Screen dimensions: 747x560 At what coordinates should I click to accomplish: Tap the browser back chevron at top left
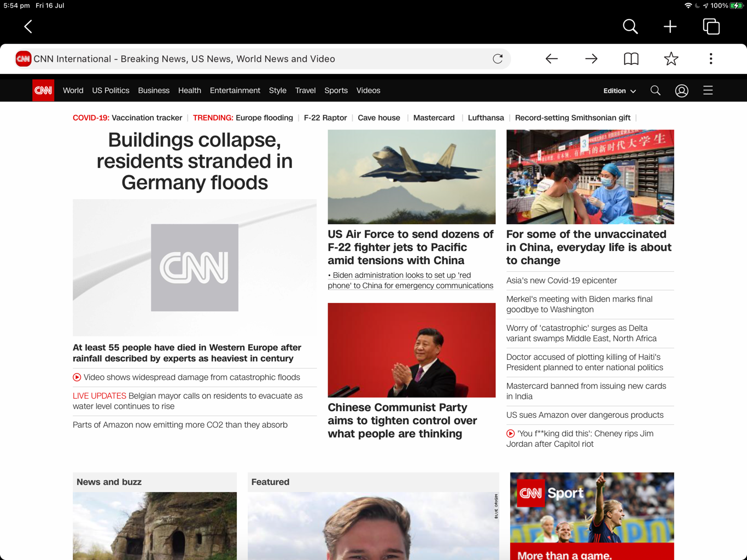28,26
